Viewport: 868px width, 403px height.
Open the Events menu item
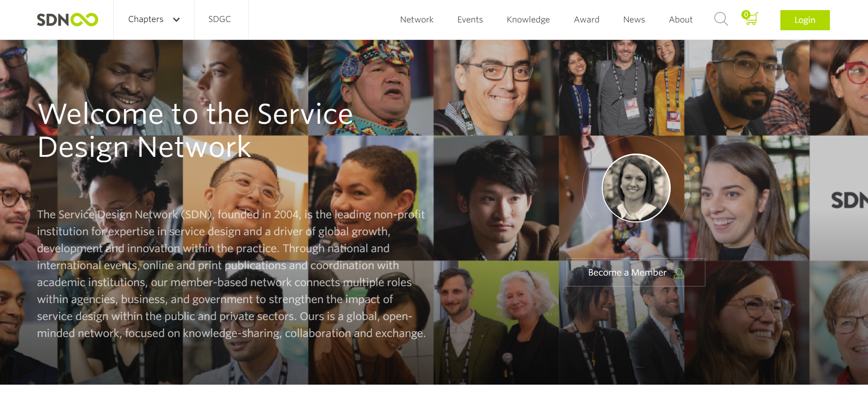coord(470,20)
